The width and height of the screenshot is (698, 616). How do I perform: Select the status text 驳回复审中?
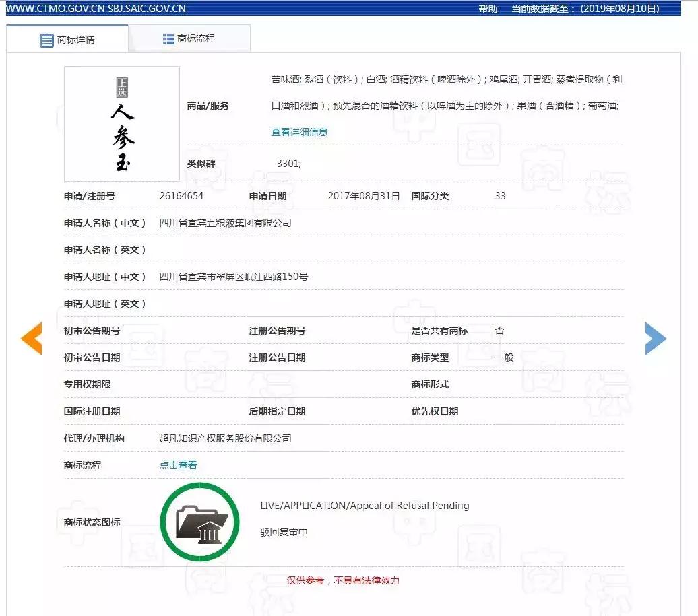[284, 532]
